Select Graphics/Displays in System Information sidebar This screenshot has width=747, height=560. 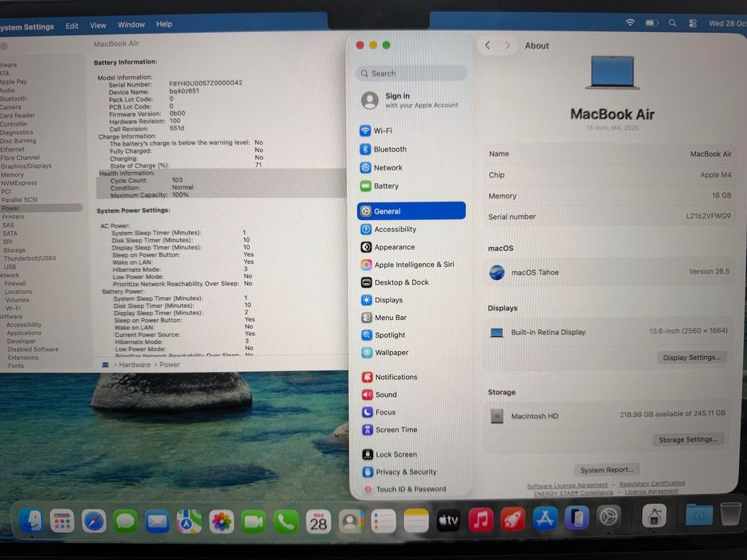[x=26, y=166]
